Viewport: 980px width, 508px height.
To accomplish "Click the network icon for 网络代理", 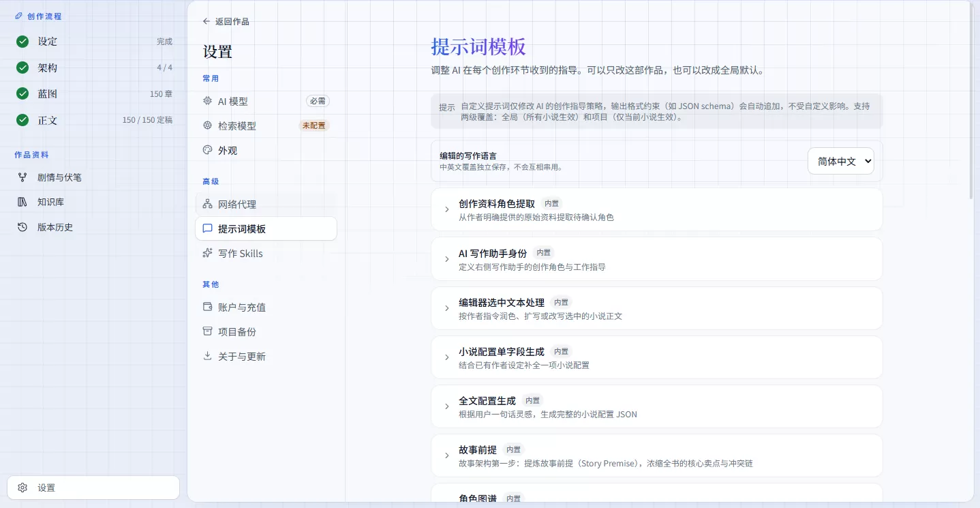I will tap(208, 204).
